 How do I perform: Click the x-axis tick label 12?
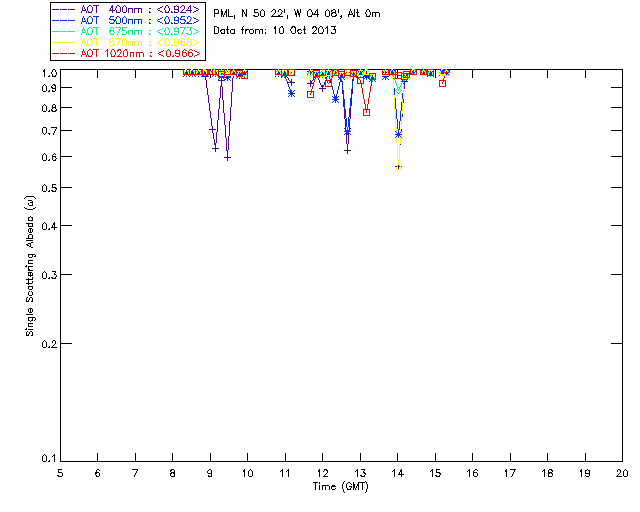(322, 473)
